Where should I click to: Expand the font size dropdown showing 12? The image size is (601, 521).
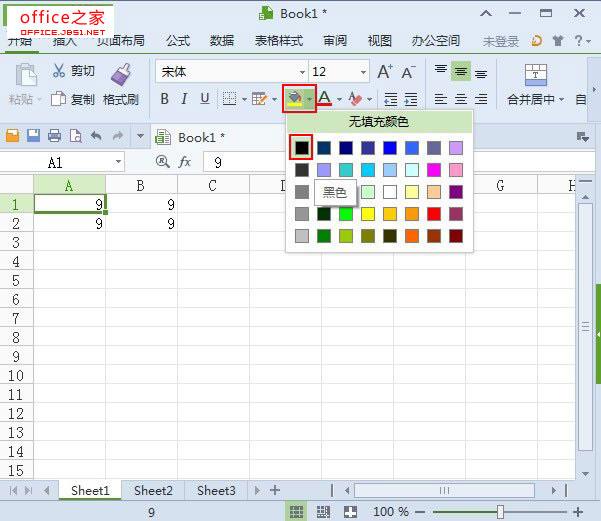pos(362,72)
